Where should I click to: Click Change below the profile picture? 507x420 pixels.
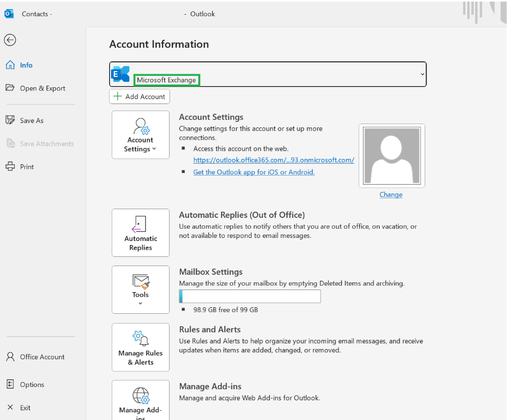coord(391,195)
